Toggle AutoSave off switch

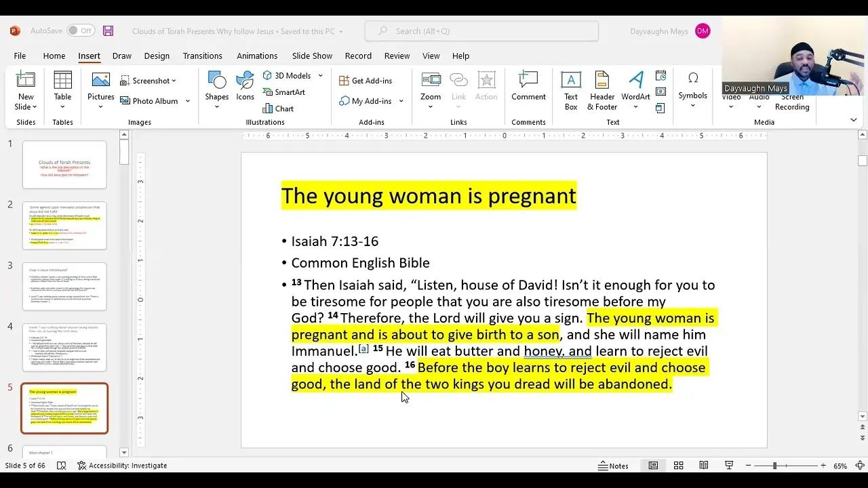(81, 30)
